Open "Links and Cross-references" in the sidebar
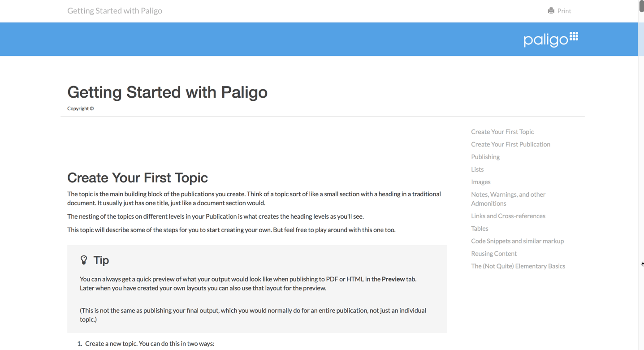This screenshot has height=350, width=644. [508, 216]
